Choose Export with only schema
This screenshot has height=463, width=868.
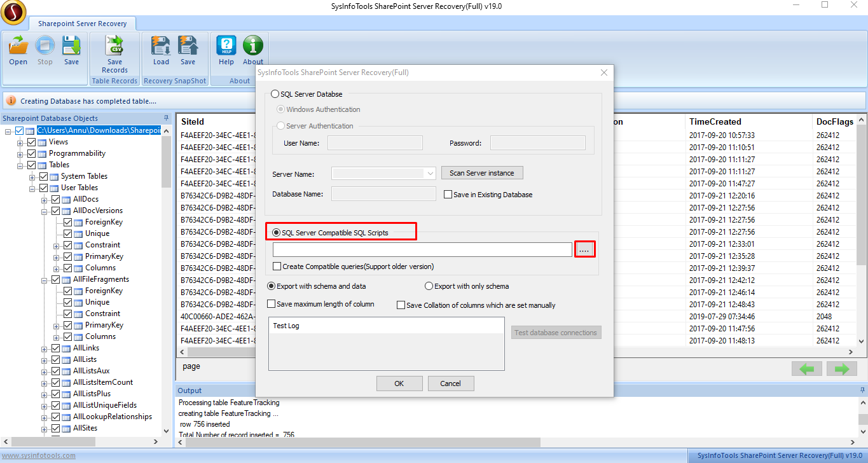point(429,286)
